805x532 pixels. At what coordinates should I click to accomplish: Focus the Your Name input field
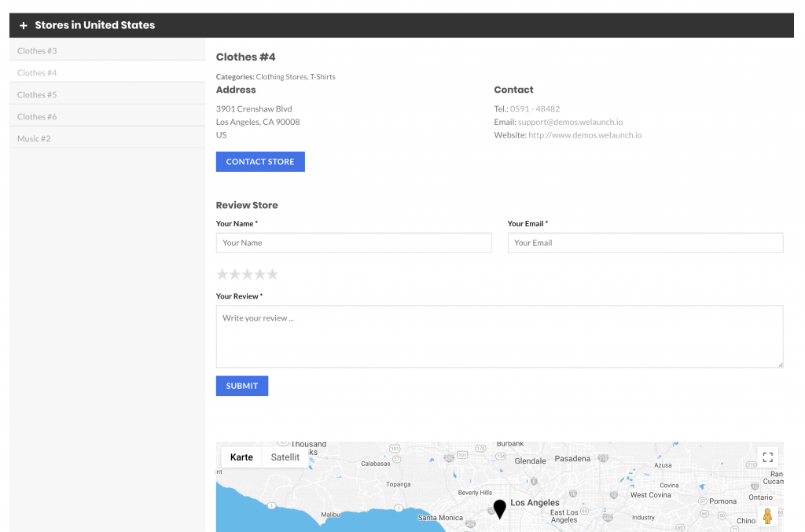(354, 243)
